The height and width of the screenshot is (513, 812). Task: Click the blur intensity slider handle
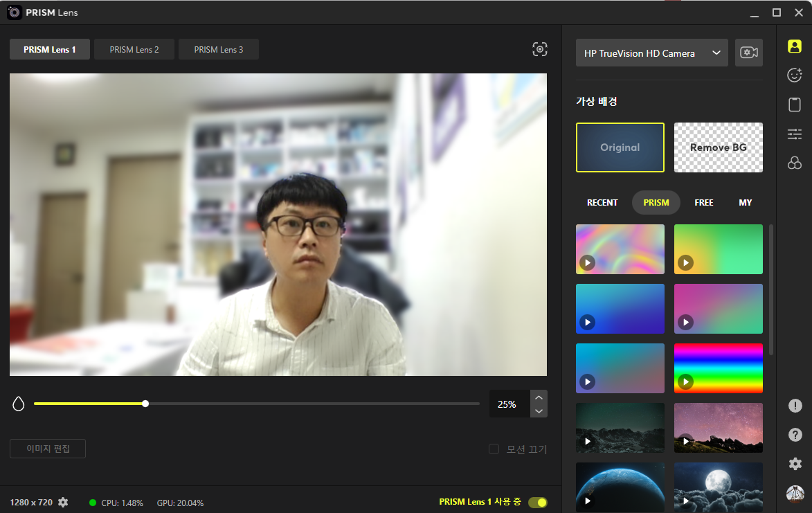coord(145,403)
